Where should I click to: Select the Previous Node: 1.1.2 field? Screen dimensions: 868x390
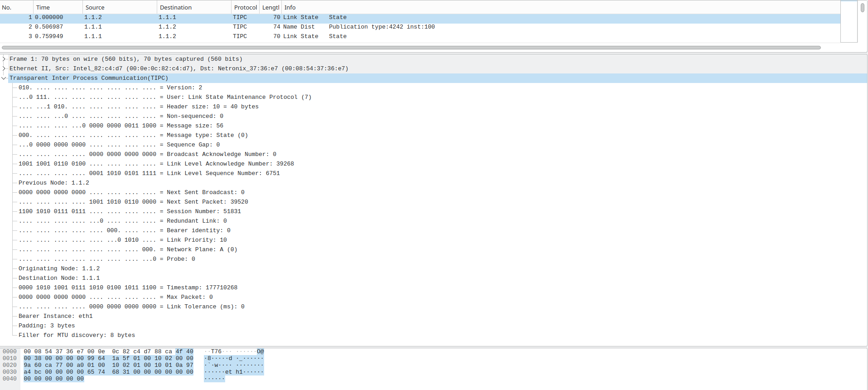(54, 183)
